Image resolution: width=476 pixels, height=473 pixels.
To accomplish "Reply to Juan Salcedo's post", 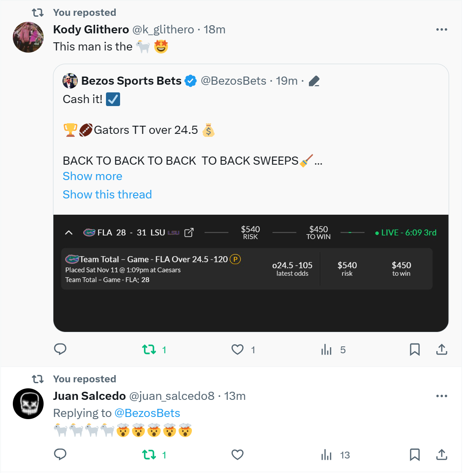I will (x=60, y=454).
